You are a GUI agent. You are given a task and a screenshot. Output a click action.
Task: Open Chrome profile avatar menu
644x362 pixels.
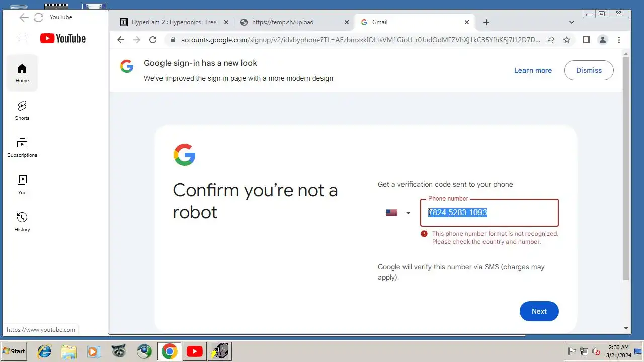[602, 40]
